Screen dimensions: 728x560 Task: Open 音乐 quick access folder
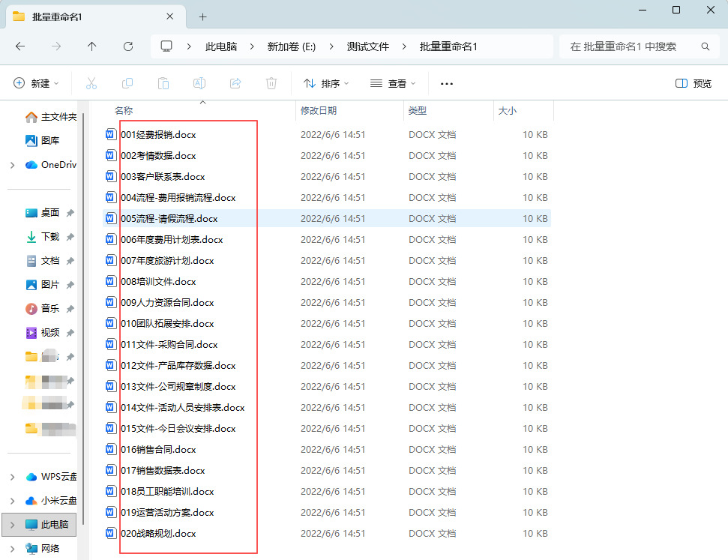(42, 309)
